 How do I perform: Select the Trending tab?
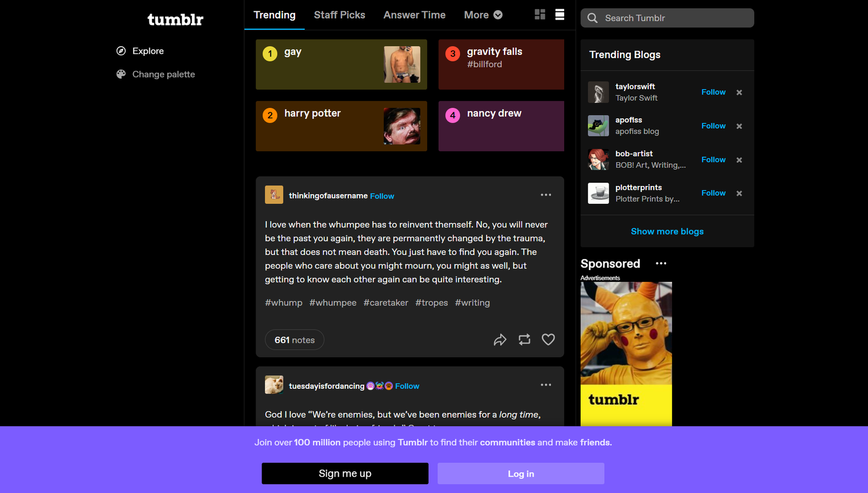point(275,15)
